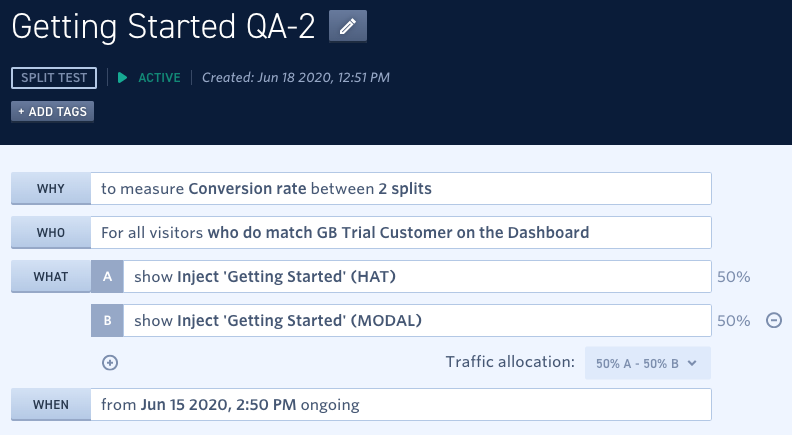Click the WHAT section label
Viewport: 792px width, 435px height.
tap(51, 276)
